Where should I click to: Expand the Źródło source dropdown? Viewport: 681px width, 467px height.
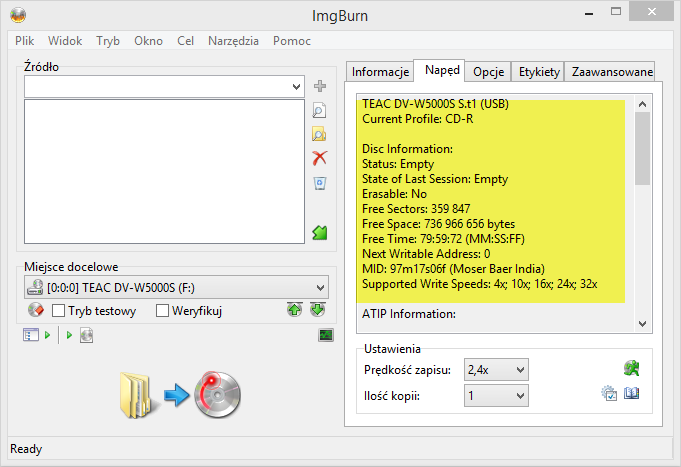point(297,86)
